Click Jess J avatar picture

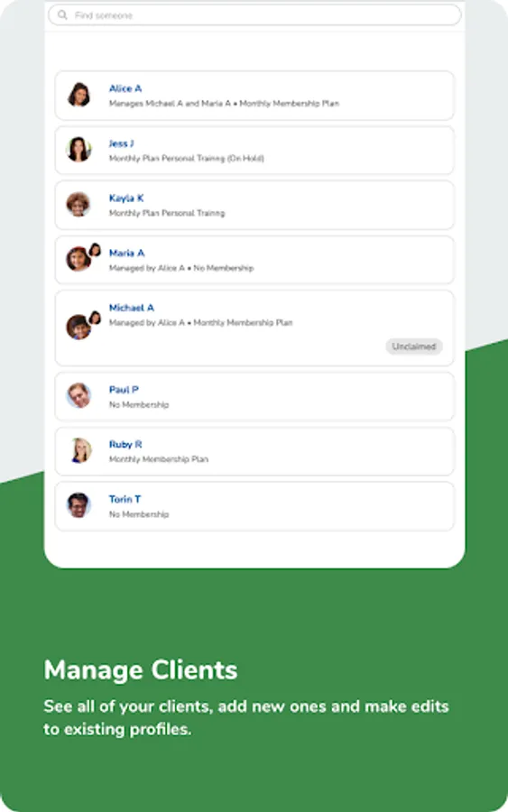click(x=79, y=150)
